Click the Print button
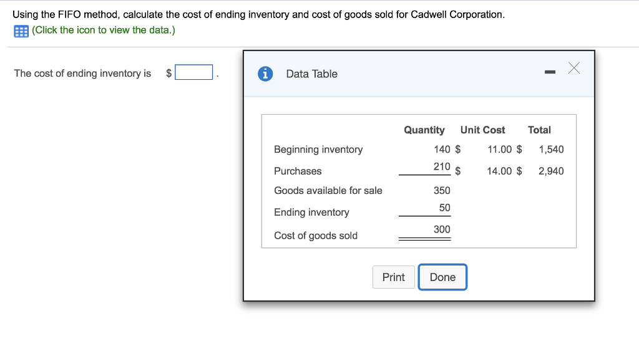This screenshot has width=639, height=364. point(393,277)
